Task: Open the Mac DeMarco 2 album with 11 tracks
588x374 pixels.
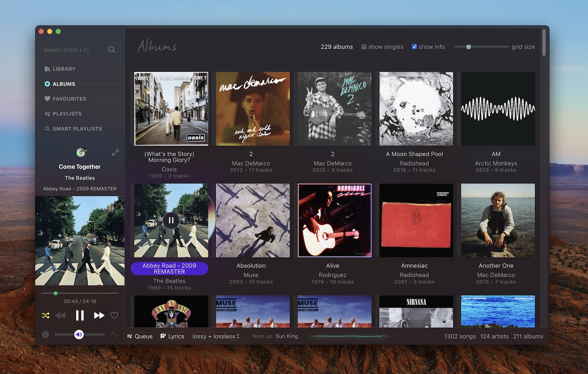Action: pyautogui.click(x=253, y=109)
